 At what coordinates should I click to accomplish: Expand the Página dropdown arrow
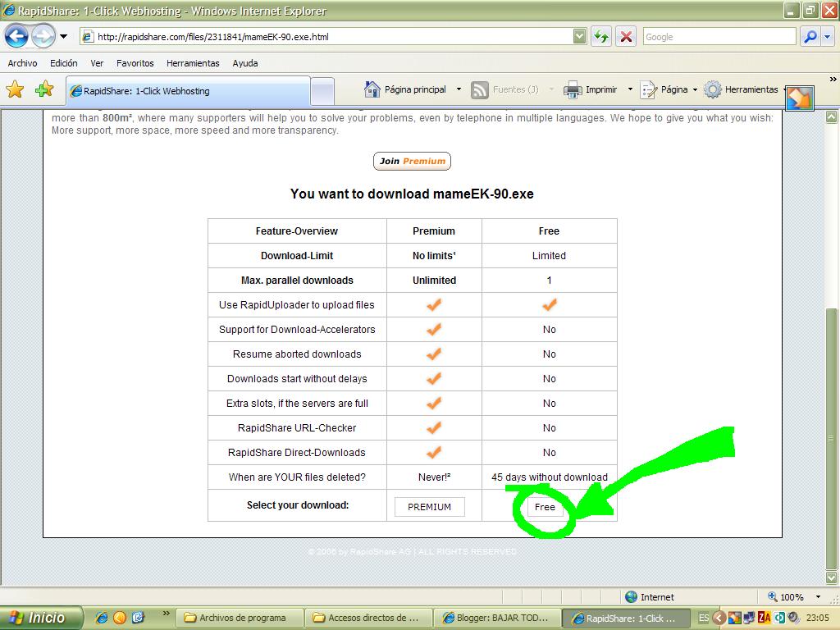(x=695, y=89)
